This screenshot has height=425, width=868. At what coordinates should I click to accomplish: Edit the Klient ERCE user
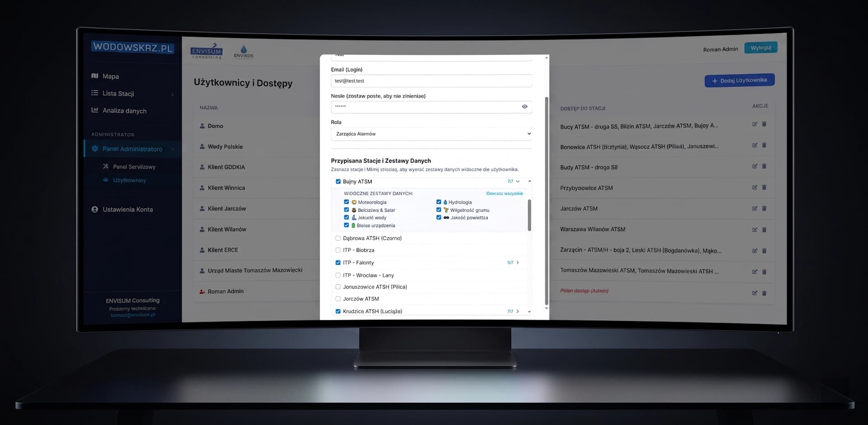[x=755, y=251]
